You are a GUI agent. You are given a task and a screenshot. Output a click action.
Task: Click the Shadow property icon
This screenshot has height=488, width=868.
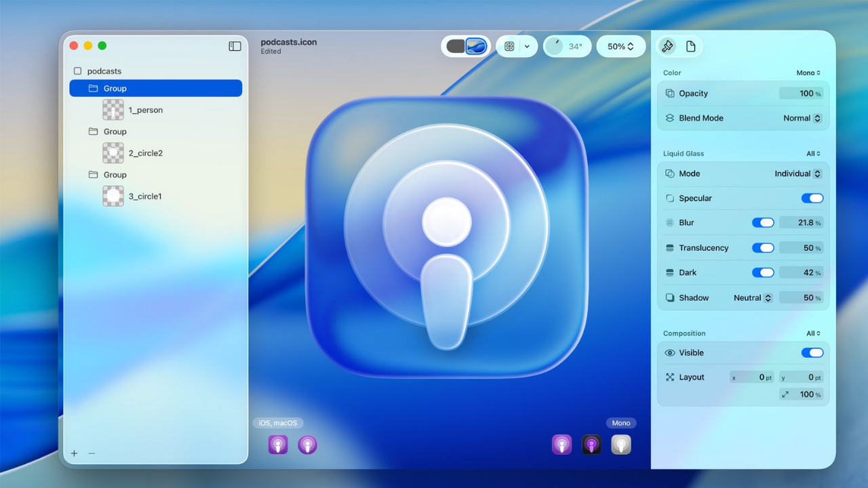pyautogui.click(x=670, y=298)
